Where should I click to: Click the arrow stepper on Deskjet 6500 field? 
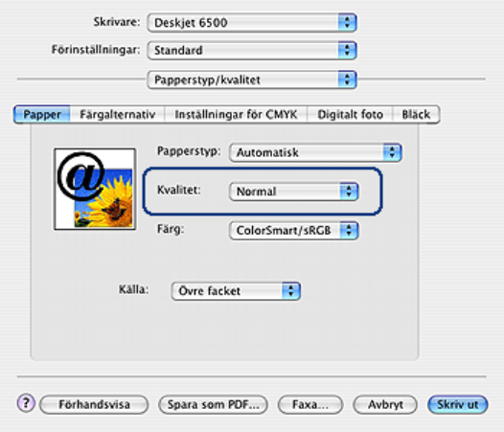pos(347,22)
